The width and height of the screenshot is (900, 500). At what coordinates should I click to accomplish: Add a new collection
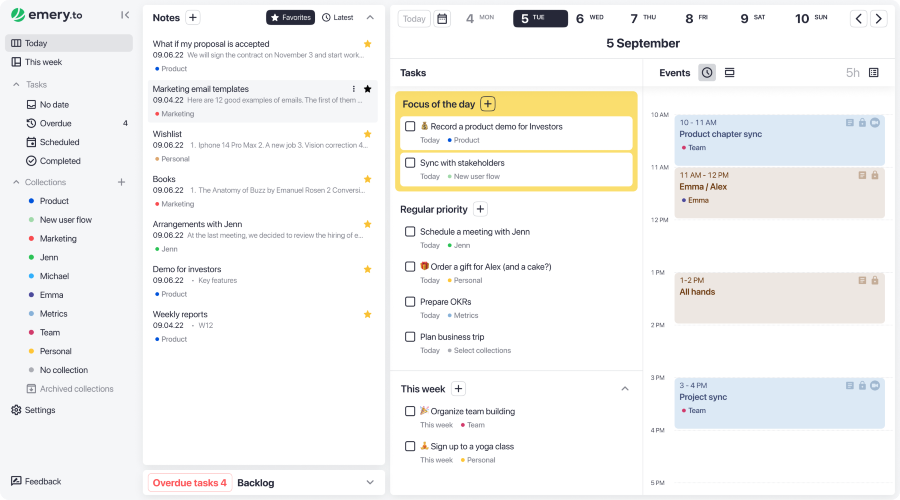121,182
